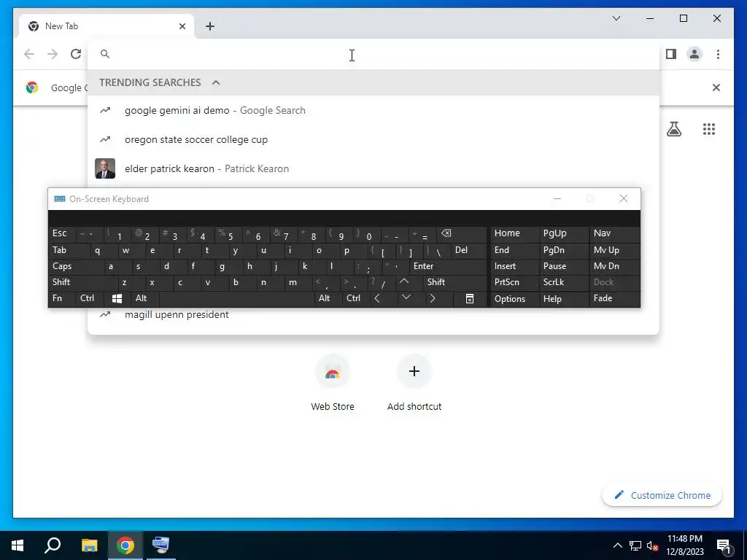Select suggestion elder patrick kearon
The width and height of the screenshot is (747, 560).
[373, 168]
